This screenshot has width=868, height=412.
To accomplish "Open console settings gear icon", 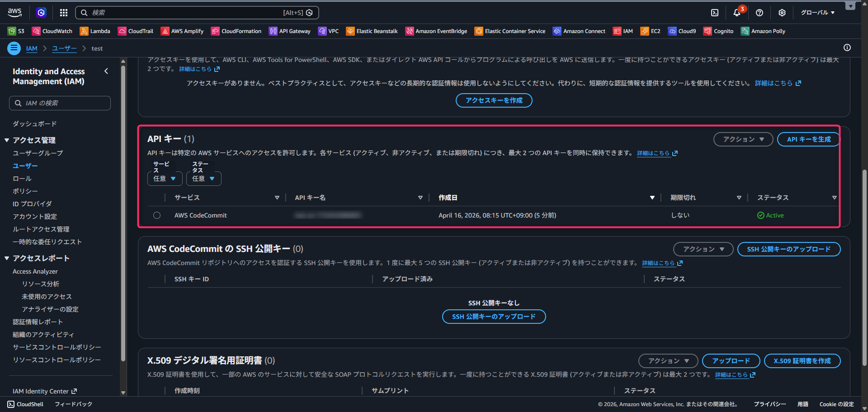I will pos(782,13).
